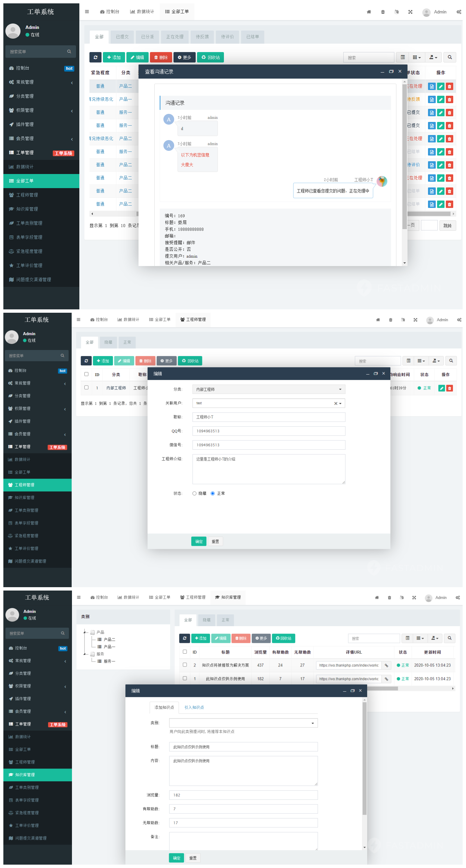Switch to the 待评价 ticket tab

pos(227,37)
